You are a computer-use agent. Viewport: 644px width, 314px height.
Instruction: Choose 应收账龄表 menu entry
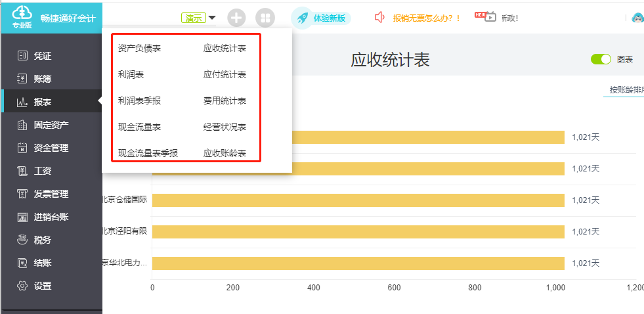tap(225, 153)
